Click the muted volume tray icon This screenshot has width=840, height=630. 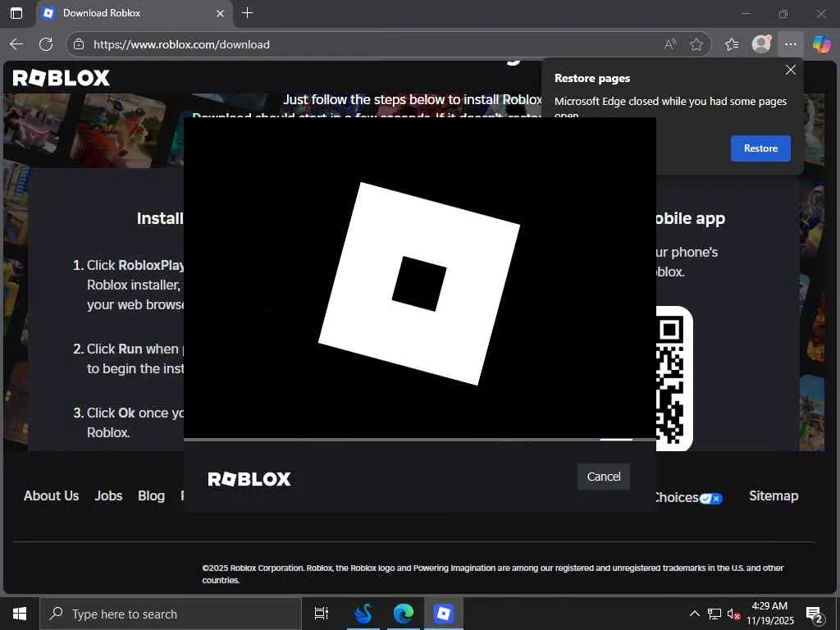[x=733, y=614]
